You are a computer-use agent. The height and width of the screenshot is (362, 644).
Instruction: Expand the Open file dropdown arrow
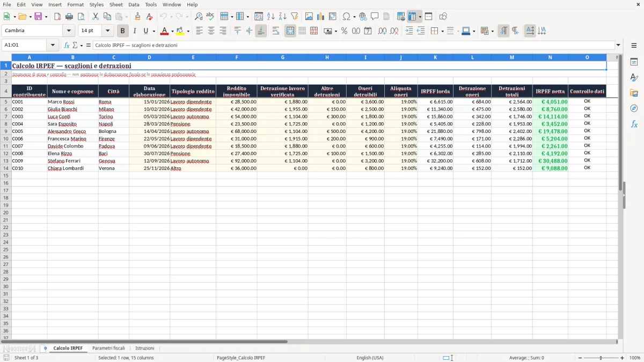point(30,17)
